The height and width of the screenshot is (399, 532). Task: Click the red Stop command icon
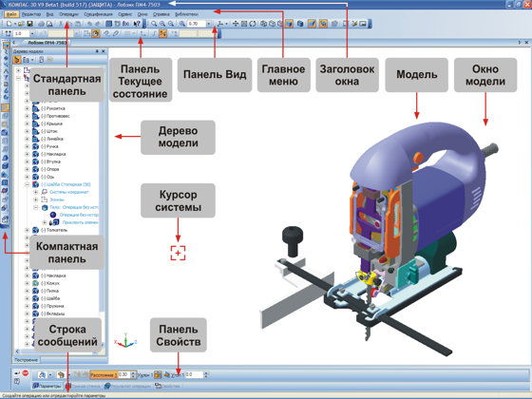point(26,372)
